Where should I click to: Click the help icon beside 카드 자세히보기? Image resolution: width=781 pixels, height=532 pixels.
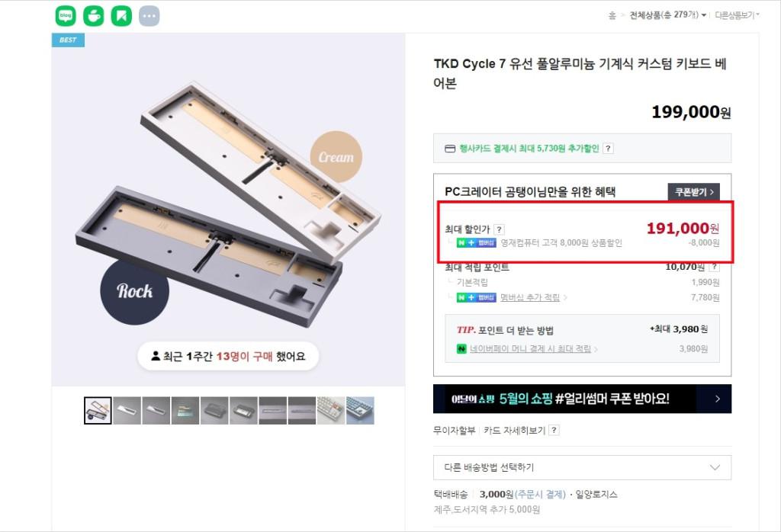[554, 430]
